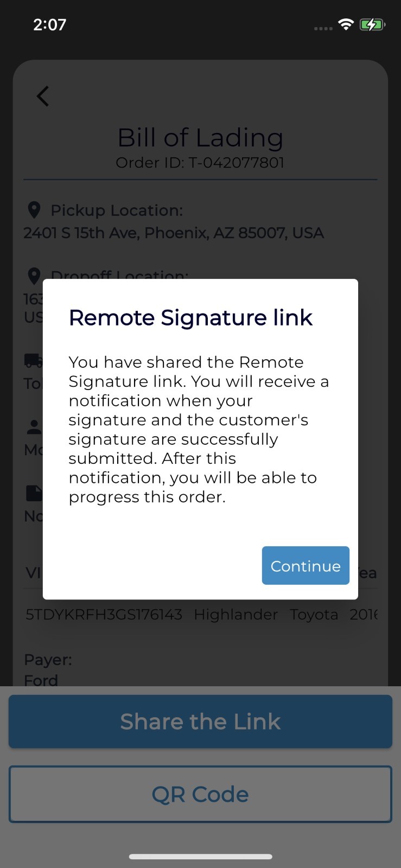Tap the Continue button in dialog
Screen dimensions: 401x868
(305, 565)
